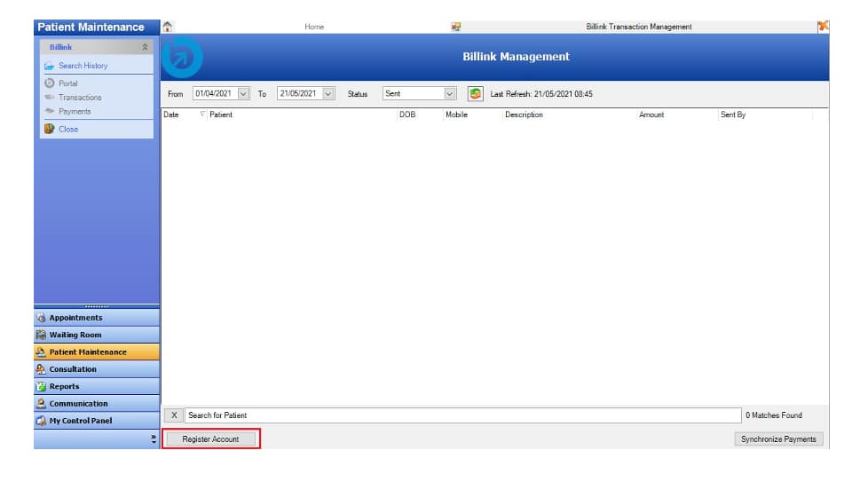Viewport: 868px width, 490px height.
Task: Open the Portal item in the sidebar
Action: click(x=67, y=83)
